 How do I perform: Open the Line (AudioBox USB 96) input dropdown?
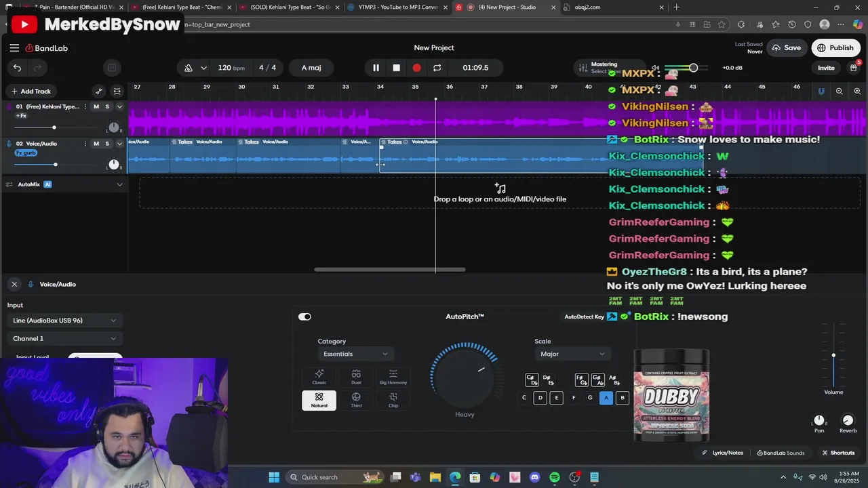coord(64,321)
